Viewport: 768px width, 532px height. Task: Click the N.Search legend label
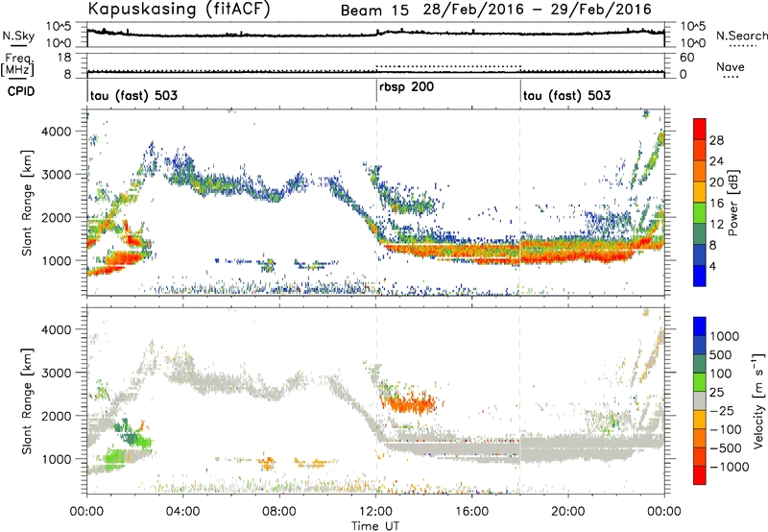(742, 36)
